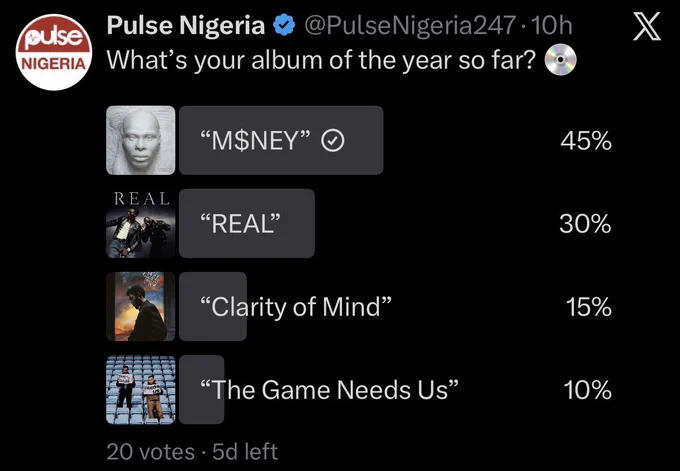This screenshot has width=680, height=471.
Task: Click the checkmark icon beside M$NEY
Action: 333,141
